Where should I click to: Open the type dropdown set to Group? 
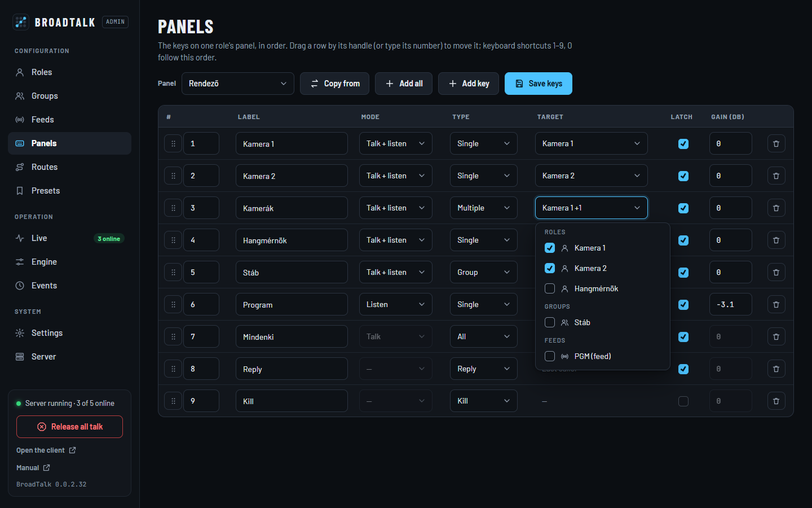pos(484,272)
